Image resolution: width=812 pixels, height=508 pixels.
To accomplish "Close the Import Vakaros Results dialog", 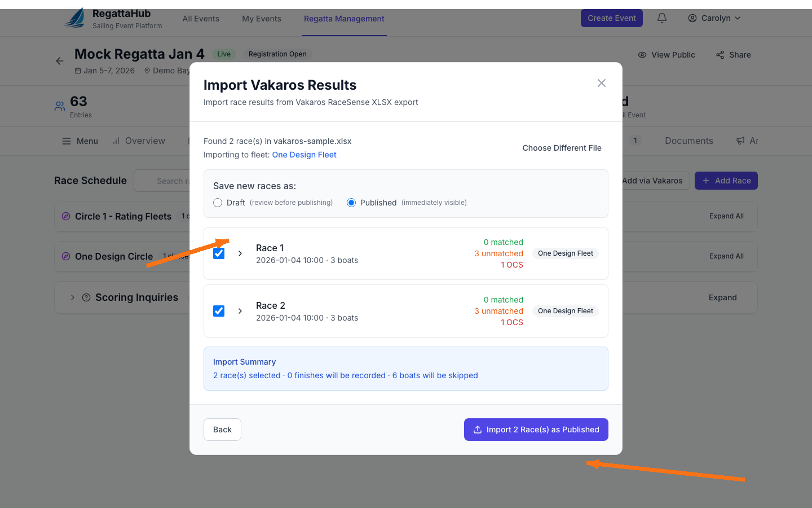I will point(602,83).
